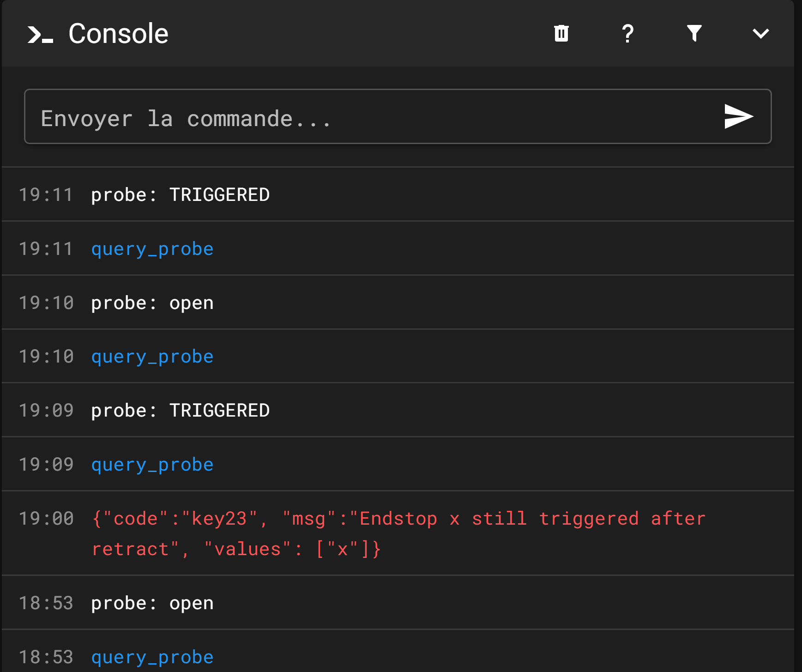This screenshot has width=802, height=672.
Task: Select the red Endstop x error message
Action: click(x=397, y=533)
